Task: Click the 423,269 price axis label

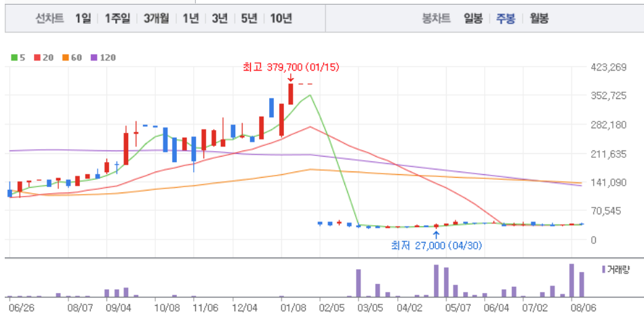Action: tap(609, 67)
